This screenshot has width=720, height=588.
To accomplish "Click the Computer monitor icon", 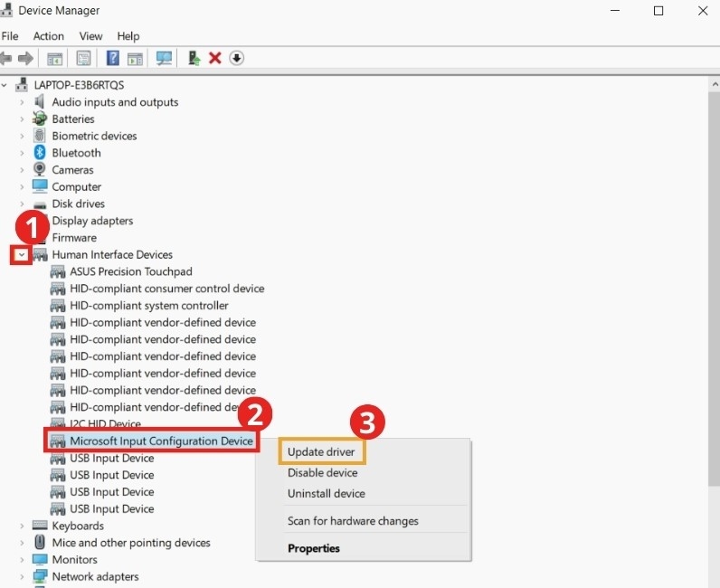I will pyautogui.click(x=40, y=186).
